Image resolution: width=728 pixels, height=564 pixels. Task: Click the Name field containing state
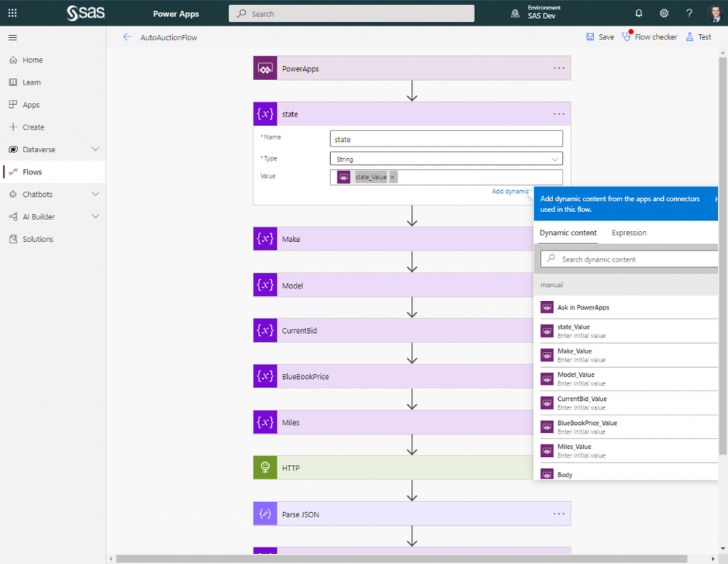[x=446, y=138]
